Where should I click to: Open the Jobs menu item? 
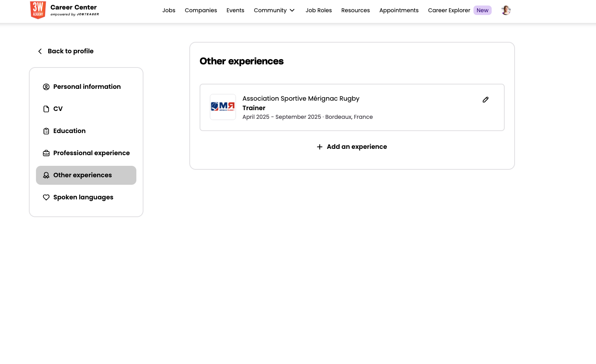coord(169,10)
